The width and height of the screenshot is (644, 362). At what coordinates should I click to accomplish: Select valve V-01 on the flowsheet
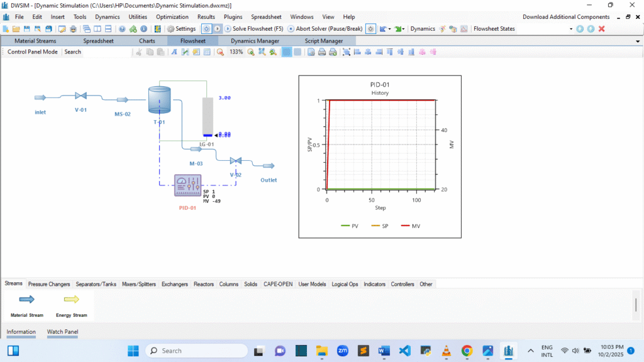pyautogui.click(x=80, y=96)
